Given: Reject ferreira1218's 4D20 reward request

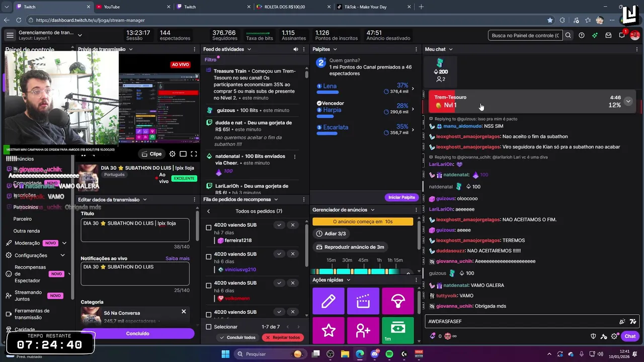Looking at the screenshot, I should [x=293, y=225].
